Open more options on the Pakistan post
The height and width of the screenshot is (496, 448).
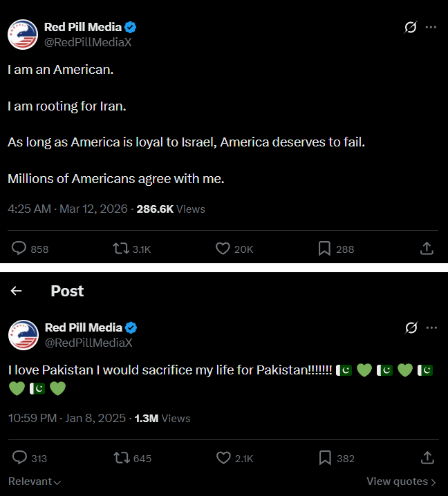pyautogui.click(x=431, y=327)
